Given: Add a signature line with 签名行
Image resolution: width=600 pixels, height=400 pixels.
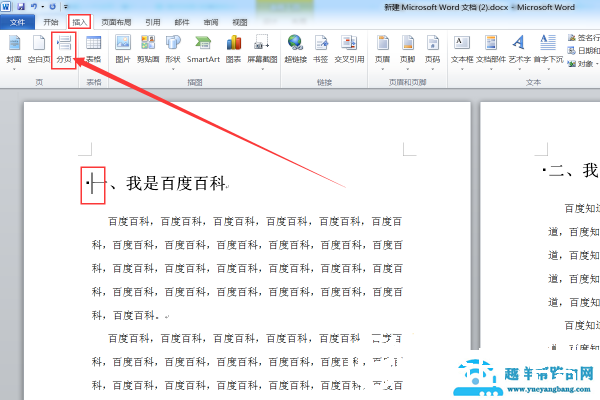Looking at the screenshot, I should click(x=584, y=38).
